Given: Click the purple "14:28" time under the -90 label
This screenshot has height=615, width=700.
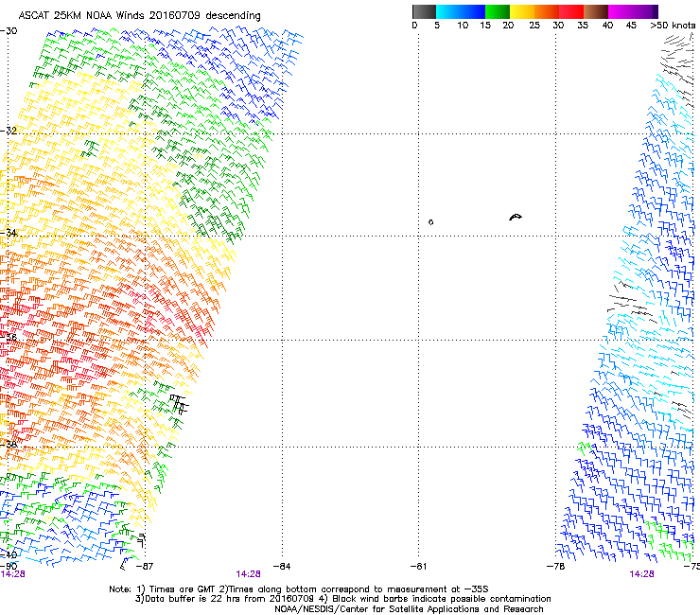Looking at the screenshot, I should pos(12,574).
